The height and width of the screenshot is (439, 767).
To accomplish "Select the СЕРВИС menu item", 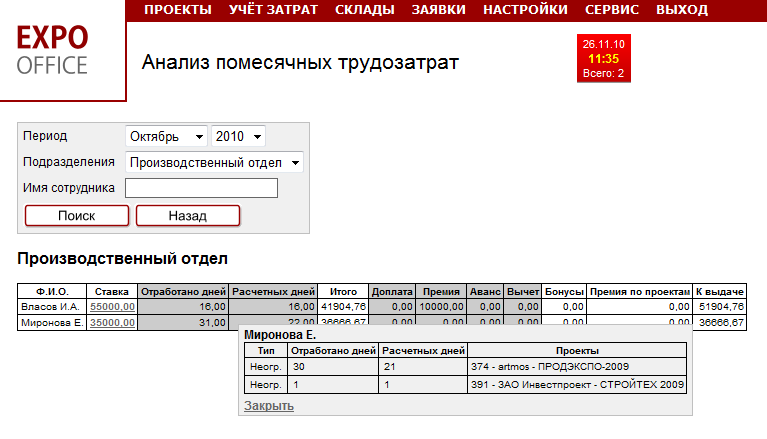I will coord(612,10).
